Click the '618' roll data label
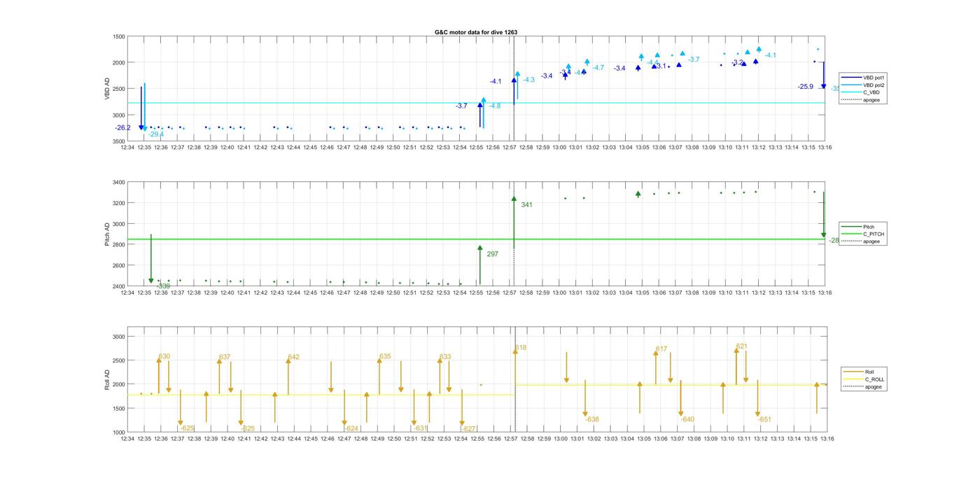 521,348
